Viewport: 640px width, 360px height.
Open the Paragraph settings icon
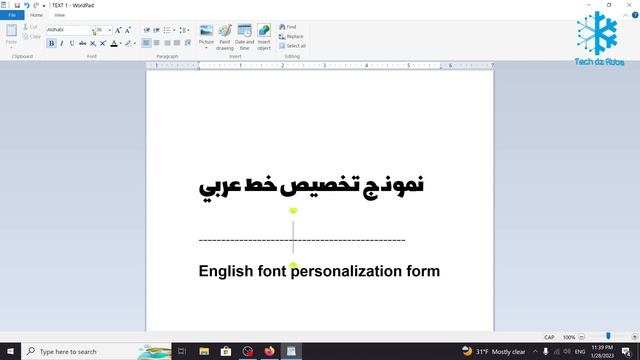coord(188,43)
